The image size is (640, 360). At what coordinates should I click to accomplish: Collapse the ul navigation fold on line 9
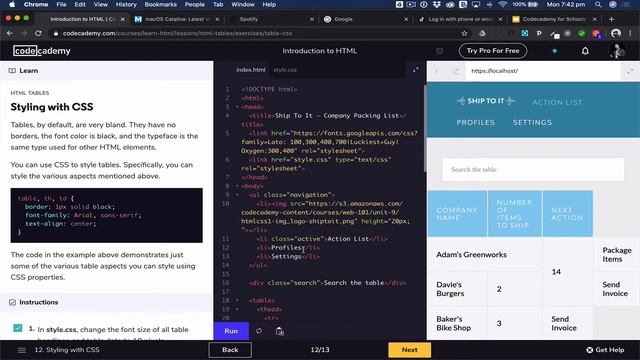[237, 195]
